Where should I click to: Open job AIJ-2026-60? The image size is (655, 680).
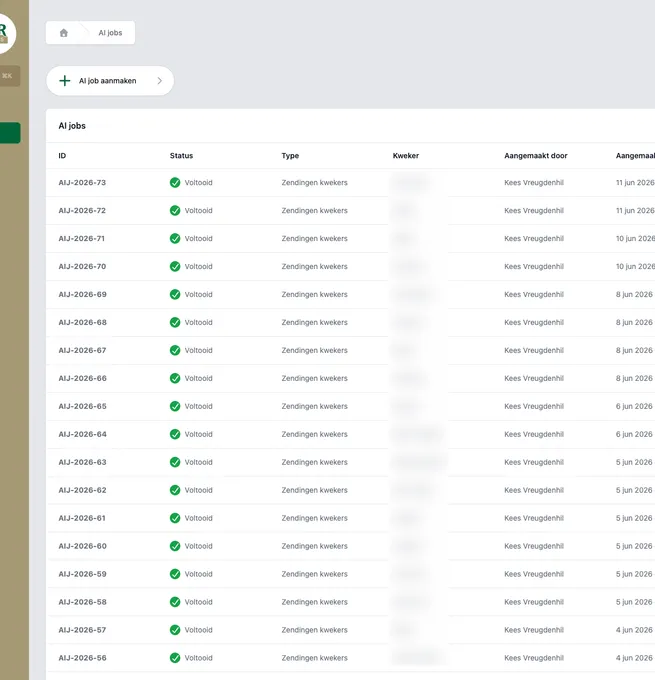82,546
